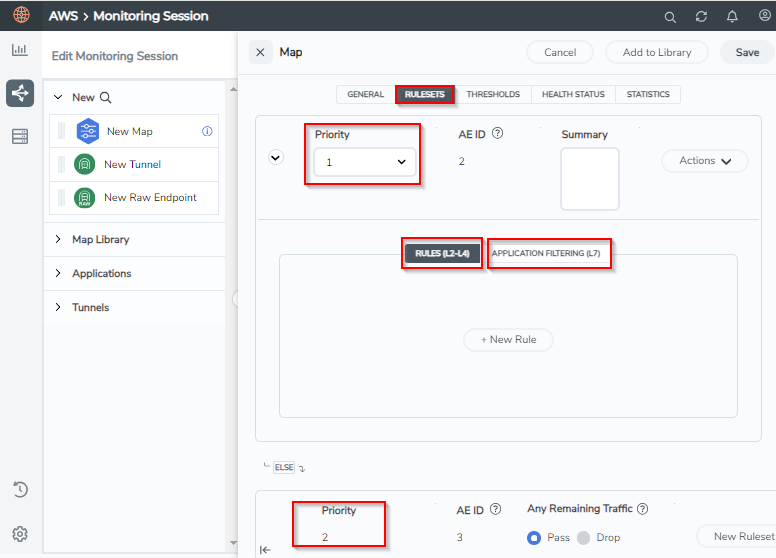This screenshot has width=776, height=558.
Task: Click the New Tunnel drag handle
Action: pos(61,164)
